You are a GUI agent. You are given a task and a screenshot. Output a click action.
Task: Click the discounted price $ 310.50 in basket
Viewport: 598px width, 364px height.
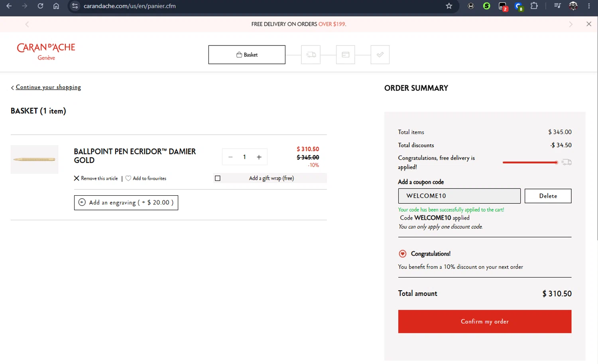[x=308, y=149]
